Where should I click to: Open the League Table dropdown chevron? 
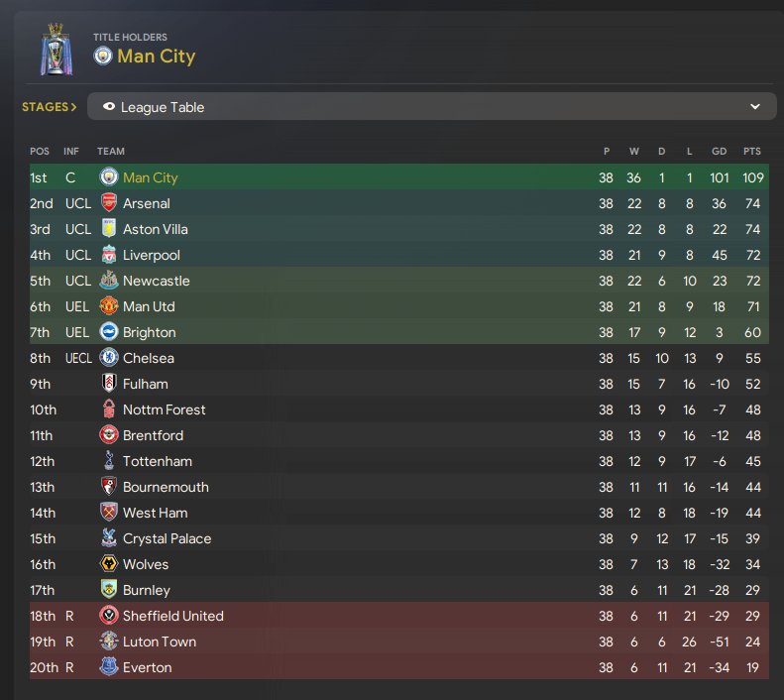pos(755,106)
